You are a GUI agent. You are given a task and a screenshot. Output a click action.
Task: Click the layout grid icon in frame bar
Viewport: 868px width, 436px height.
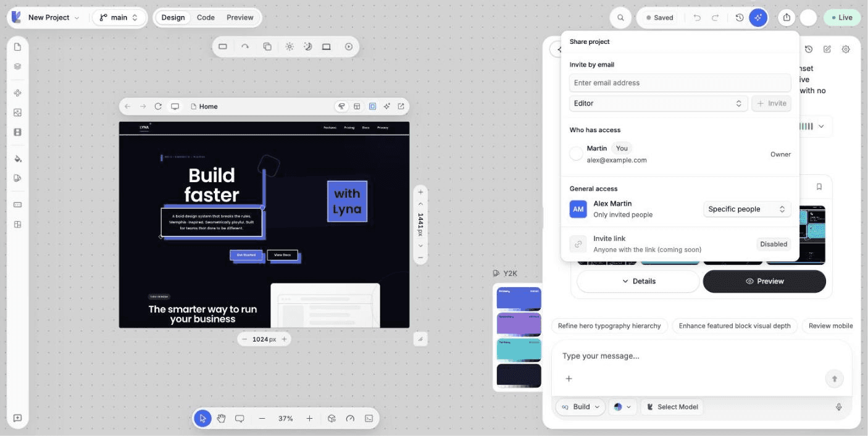pyautogui.click(x=357, y=106)
